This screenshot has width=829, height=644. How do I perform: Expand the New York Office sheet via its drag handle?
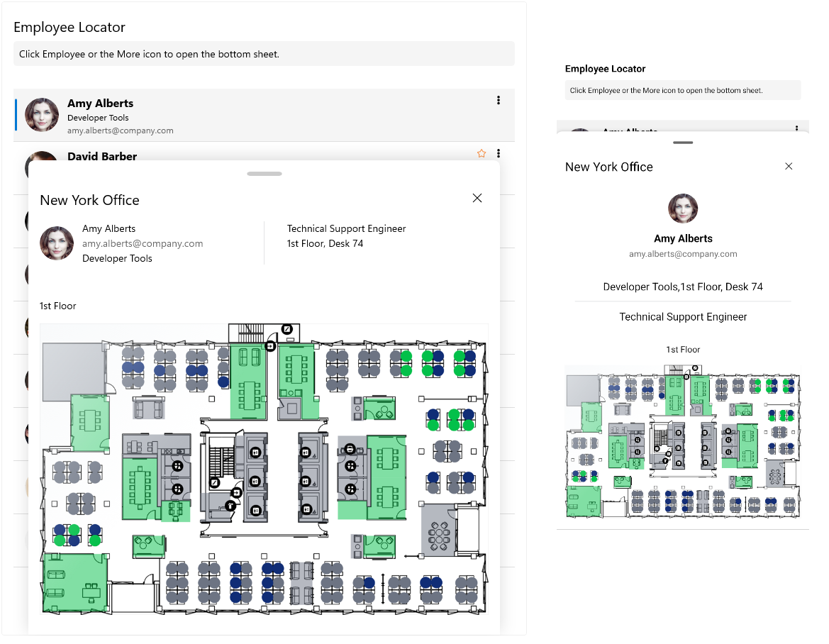coord(264,173)
